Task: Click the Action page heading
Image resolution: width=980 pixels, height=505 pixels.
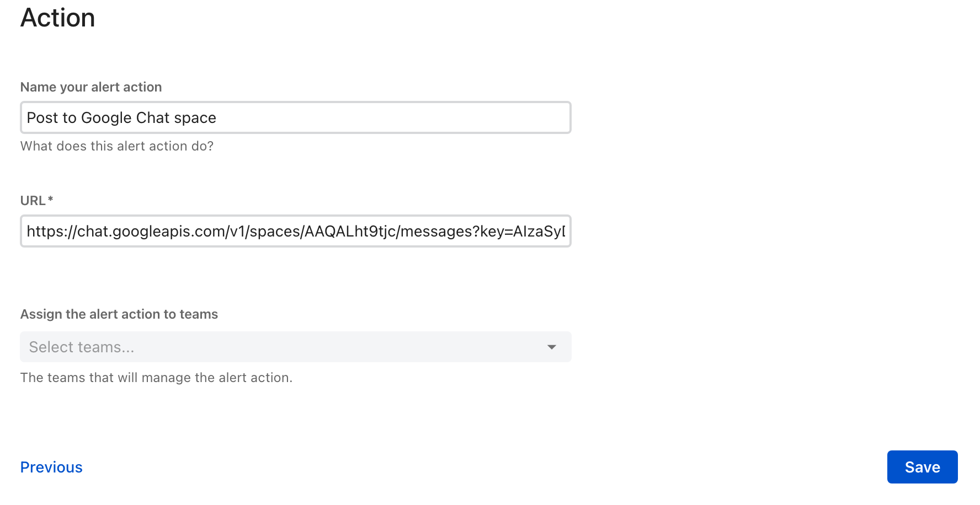Action: point(58,18)
